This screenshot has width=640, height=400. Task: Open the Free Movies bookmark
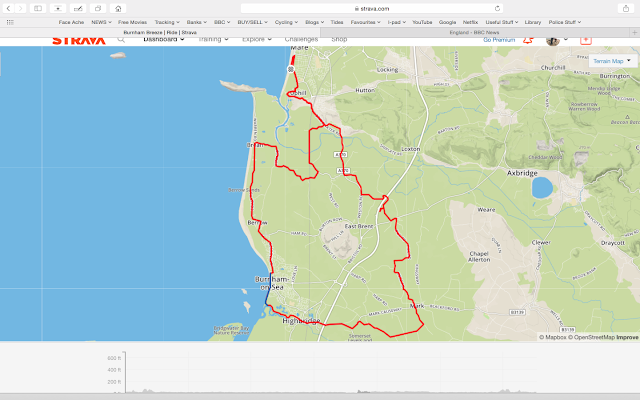[x=132, y=22]
